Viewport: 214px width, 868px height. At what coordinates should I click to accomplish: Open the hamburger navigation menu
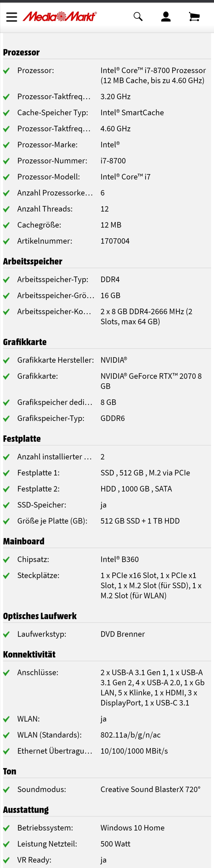pyautogui.click(x=11, y=16)
